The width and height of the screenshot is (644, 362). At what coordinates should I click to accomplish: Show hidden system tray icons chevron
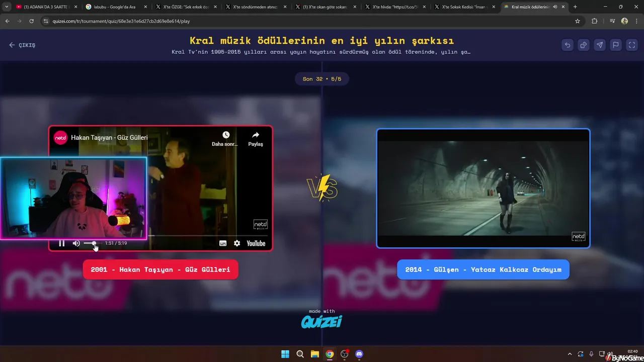570,354
